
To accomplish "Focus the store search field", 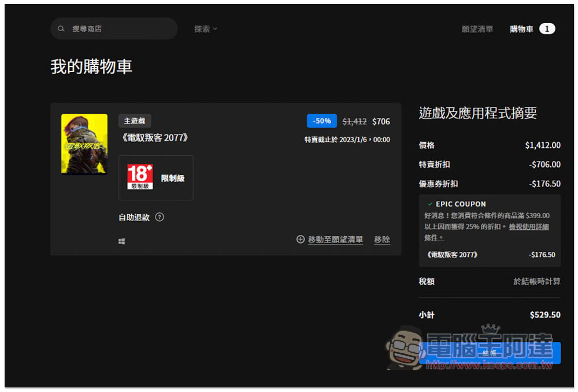I will click(114, 29).
